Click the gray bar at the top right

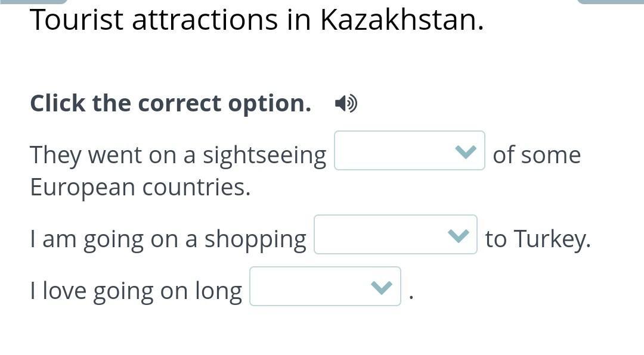610,2
